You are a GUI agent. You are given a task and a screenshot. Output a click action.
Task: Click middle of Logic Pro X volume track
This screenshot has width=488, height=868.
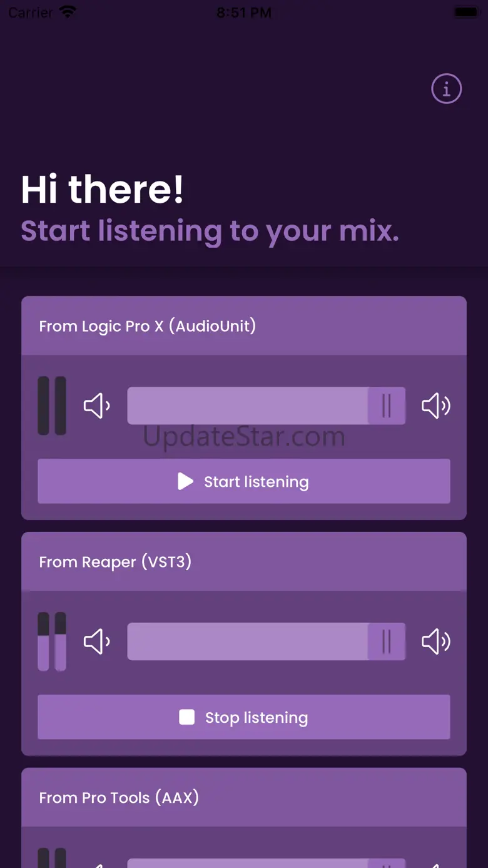coord(267,406)
